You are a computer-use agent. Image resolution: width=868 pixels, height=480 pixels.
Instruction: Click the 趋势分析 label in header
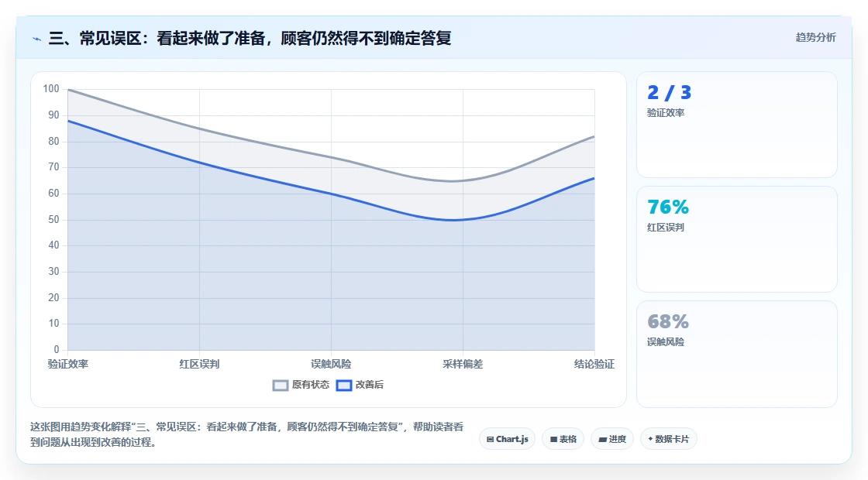815,38
